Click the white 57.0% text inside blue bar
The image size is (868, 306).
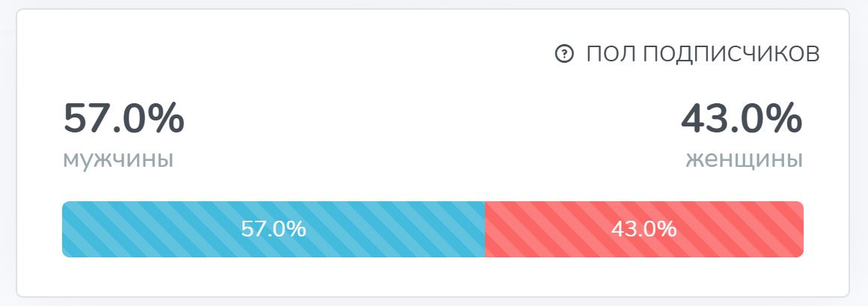pyautogui.click(x=273, y=229)
